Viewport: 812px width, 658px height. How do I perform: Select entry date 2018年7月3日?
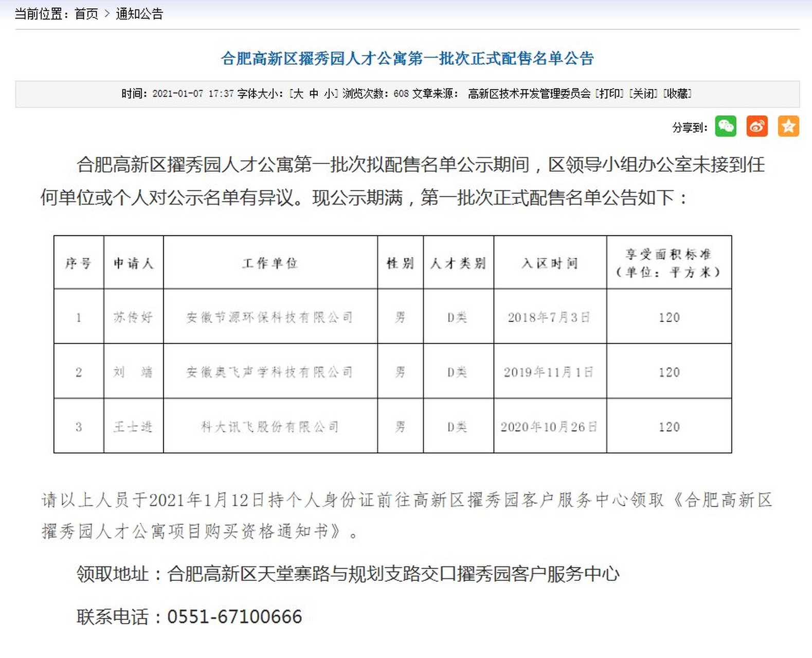[549, 317]
